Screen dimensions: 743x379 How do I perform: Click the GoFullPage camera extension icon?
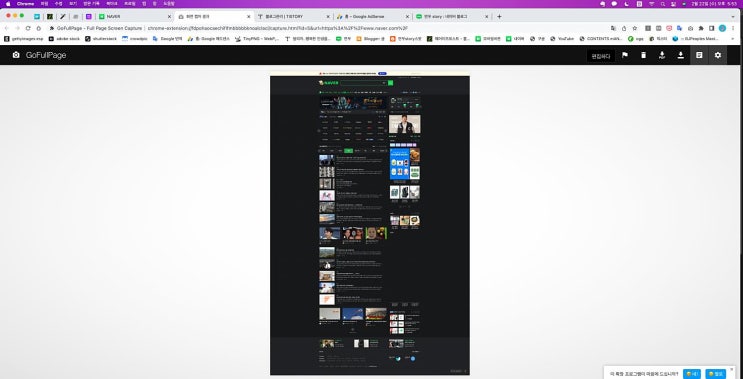click(690, 28)
